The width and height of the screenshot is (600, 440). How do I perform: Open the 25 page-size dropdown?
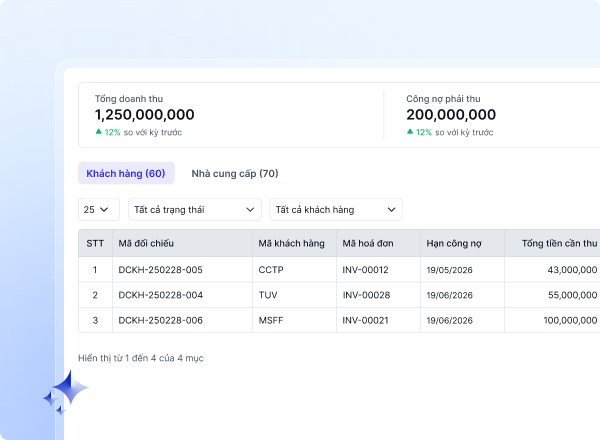[99, 209]
